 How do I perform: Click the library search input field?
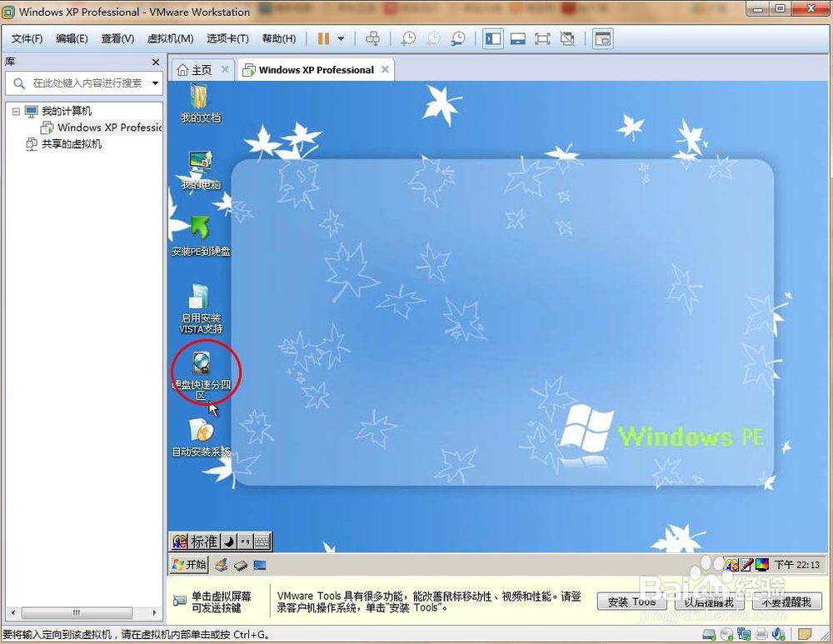click(x=84, y=83)
